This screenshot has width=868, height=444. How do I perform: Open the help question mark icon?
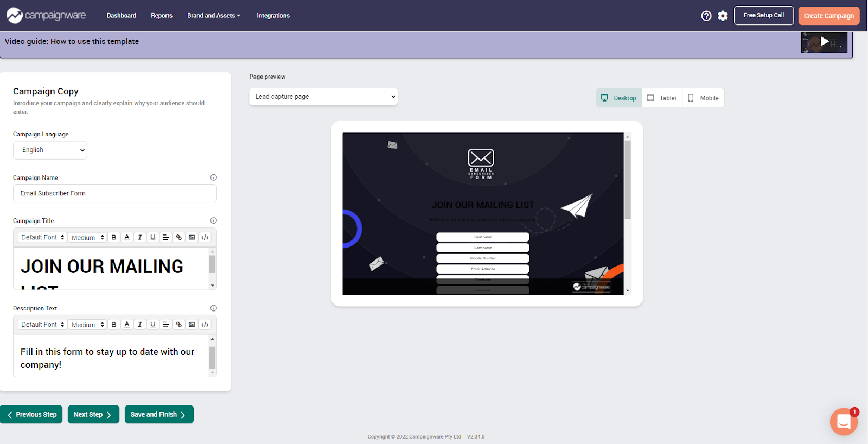(706, 16)
